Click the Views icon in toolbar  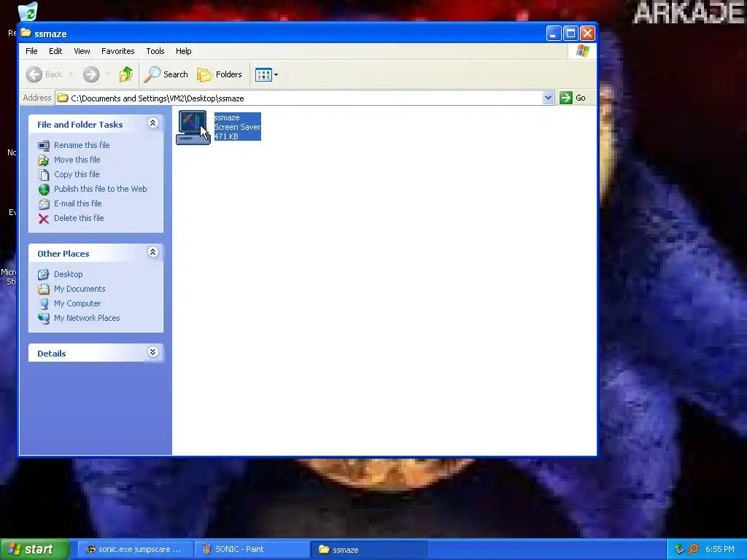pyautogui.click(x=263, y=75)
